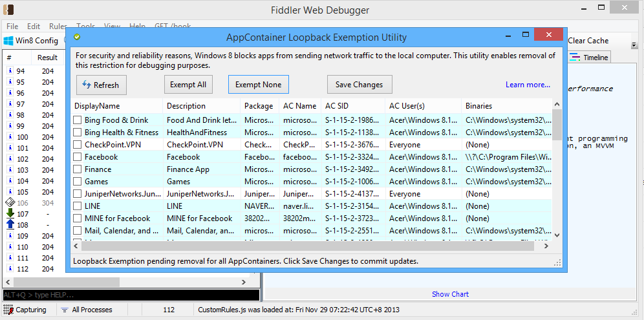Select session 94 info icon
644x320 pixels.
[x=10, y=70]
